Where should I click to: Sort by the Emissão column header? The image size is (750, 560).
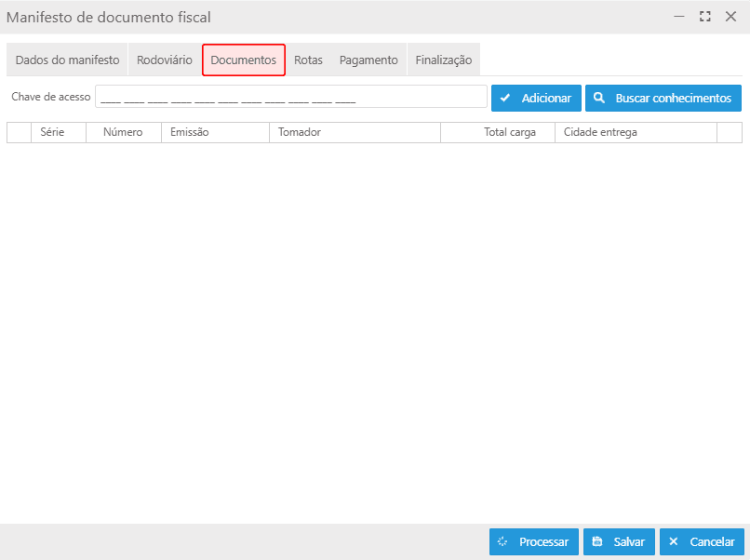[x=214, y=132]
